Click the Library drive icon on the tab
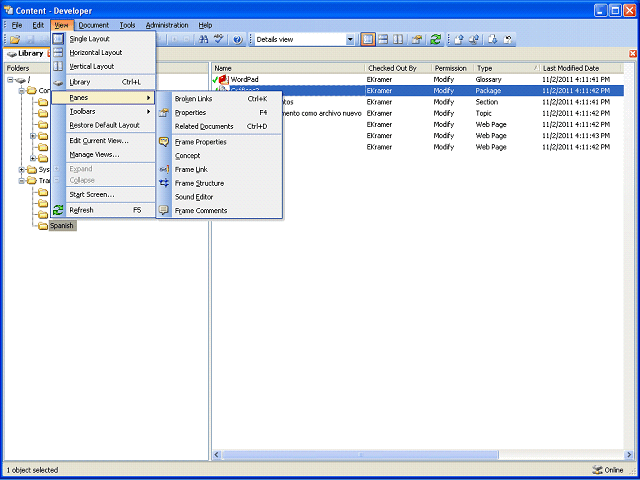 point(12,54)
